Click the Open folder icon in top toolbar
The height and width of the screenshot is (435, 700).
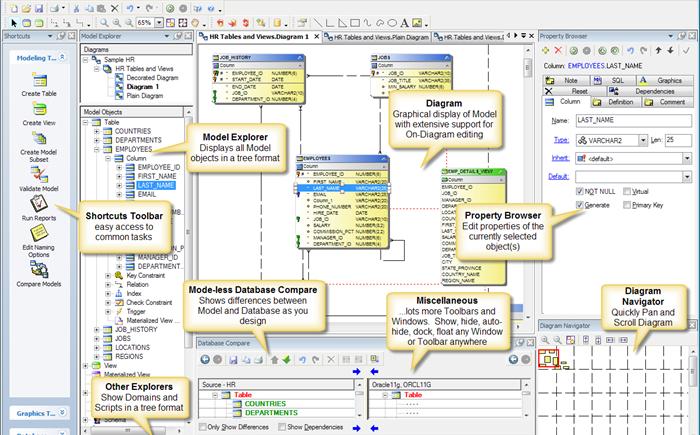pos(26,8)
